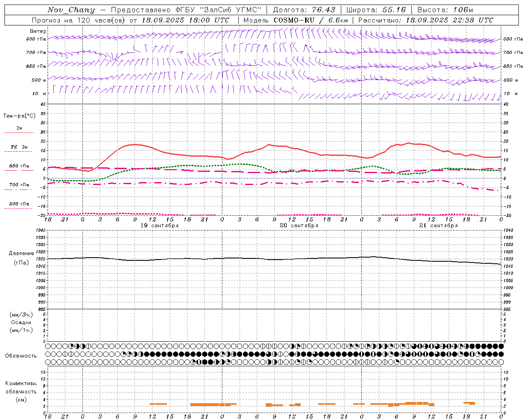Click '700 гПа' in the temperature legend

[19, 185]
